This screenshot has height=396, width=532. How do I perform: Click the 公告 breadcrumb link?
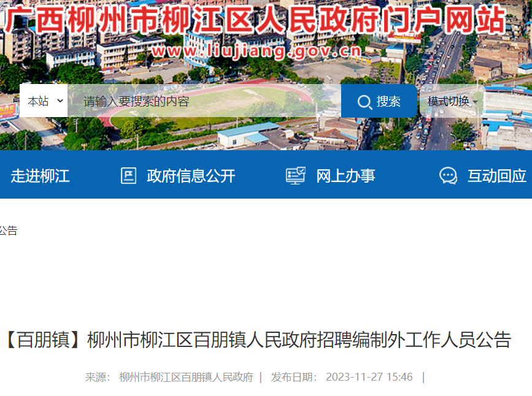click(8, 231)
